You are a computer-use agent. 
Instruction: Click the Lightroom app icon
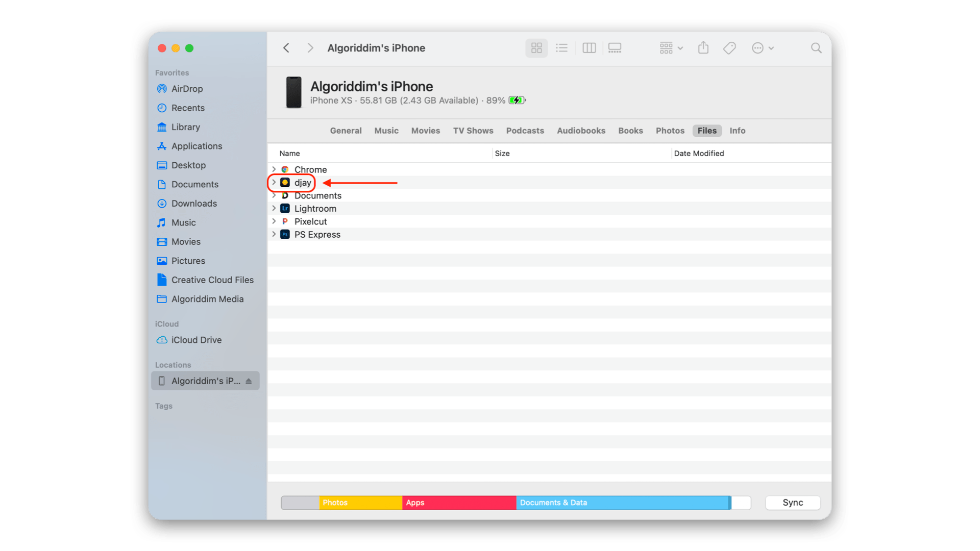pos(285,208)
